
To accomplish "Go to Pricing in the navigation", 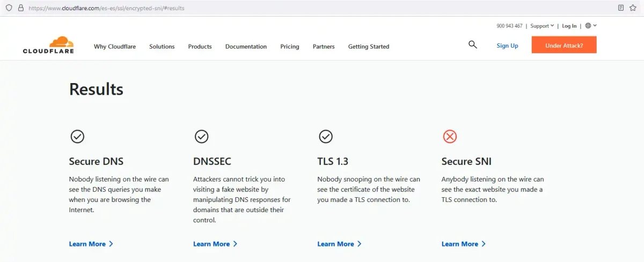I will click(290, 47).
